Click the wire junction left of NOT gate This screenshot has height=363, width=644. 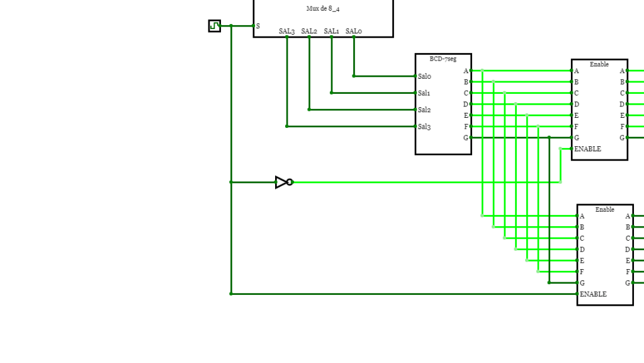click(231, 182)
